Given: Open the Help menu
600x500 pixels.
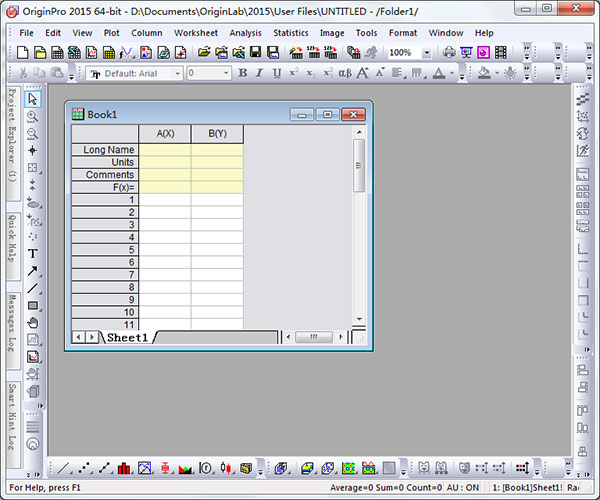Looking at the screenshot, I should pos(484,33).
